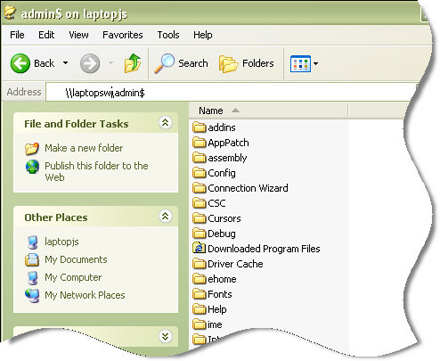The image size is (440, 361).
Task: Click the Views grid icon
Action: (300, 63)
